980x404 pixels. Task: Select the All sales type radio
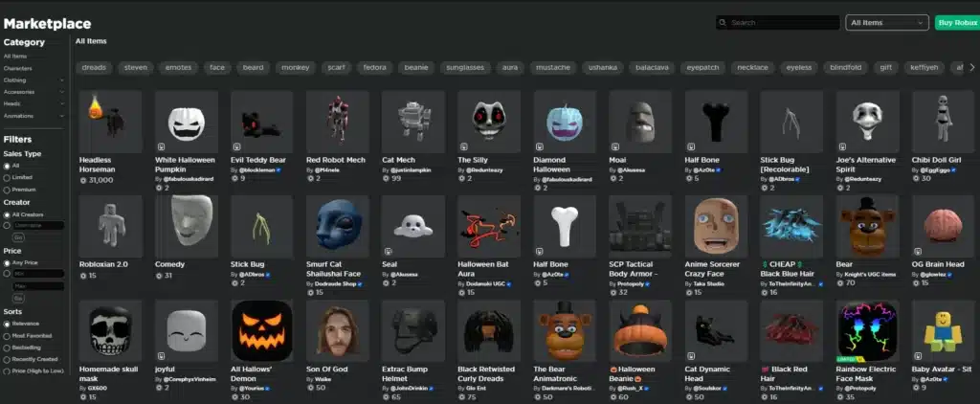[x=7, y=166]
